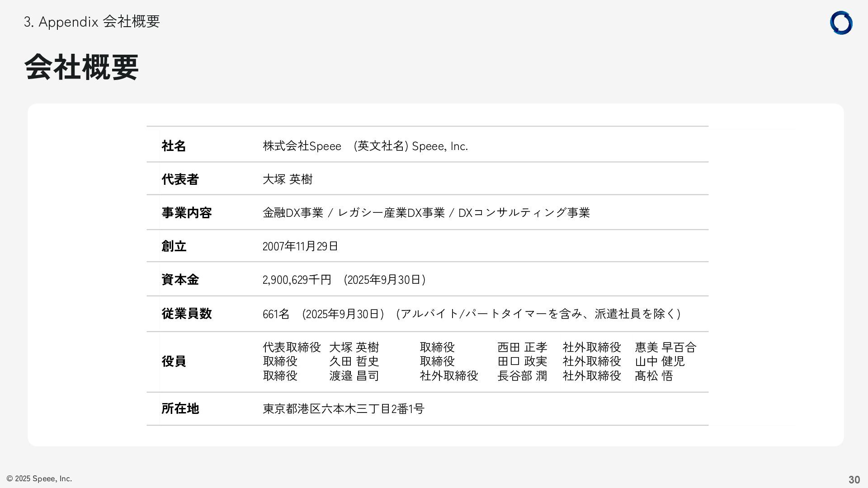
Task: Click the Appendix 会社概要 breadcrumb text
Action: pyautogui.click(x=92, y=22)
